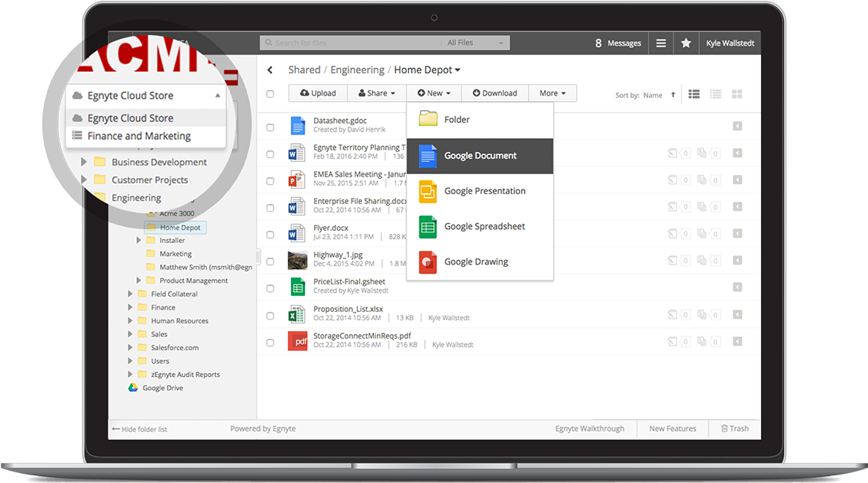Check the box next to Datasheet.gdoc

(270, 128)
